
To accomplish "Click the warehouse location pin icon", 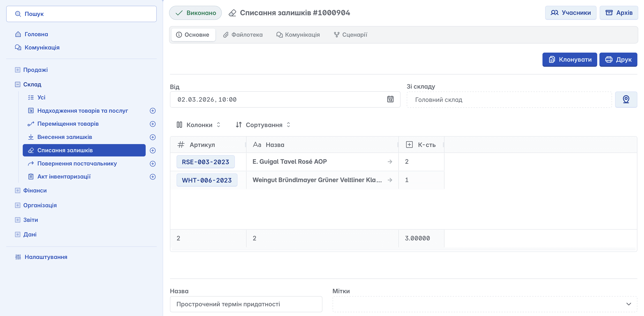I will [x=626, y=99].
